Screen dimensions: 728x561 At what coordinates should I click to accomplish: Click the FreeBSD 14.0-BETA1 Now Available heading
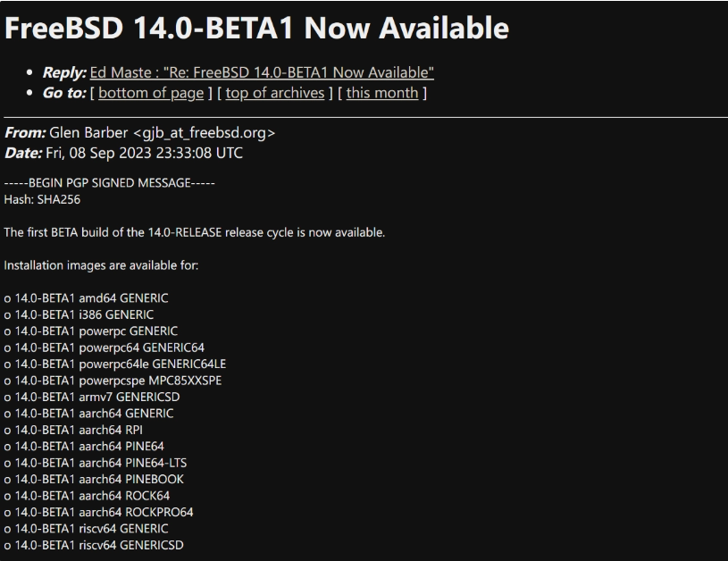pos(256,28)
